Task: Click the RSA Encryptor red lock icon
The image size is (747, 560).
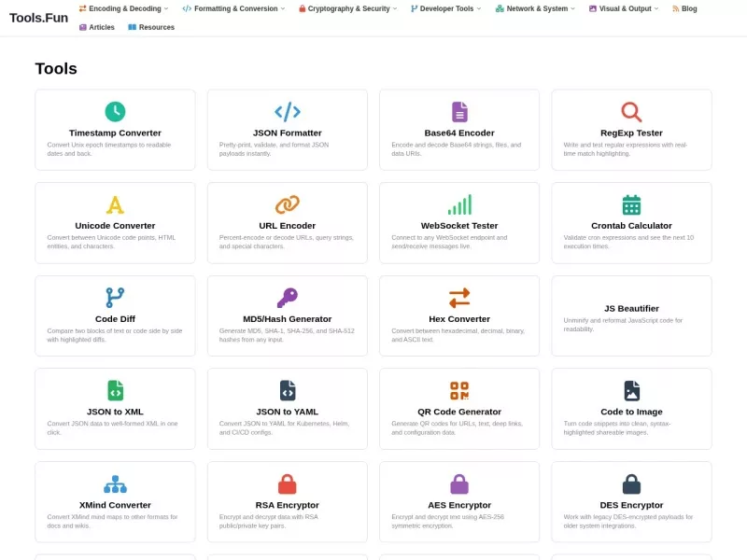Action: click(x=288, y=483)
